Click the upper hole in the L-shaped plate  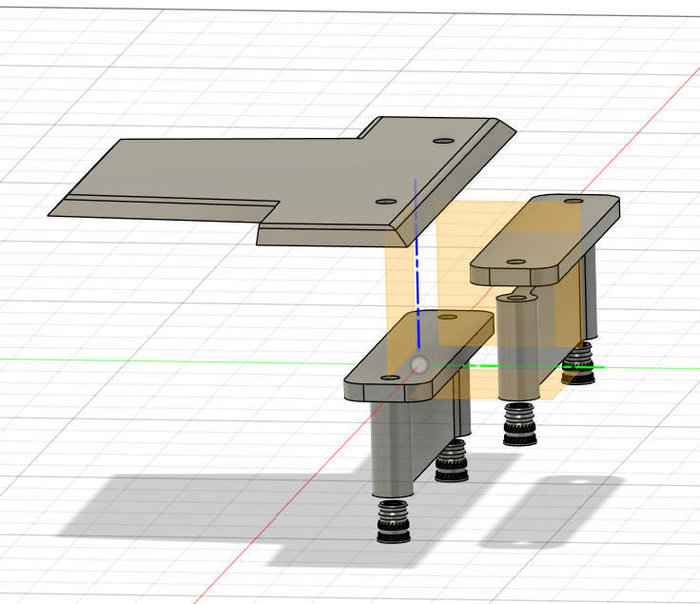point(443,141)
